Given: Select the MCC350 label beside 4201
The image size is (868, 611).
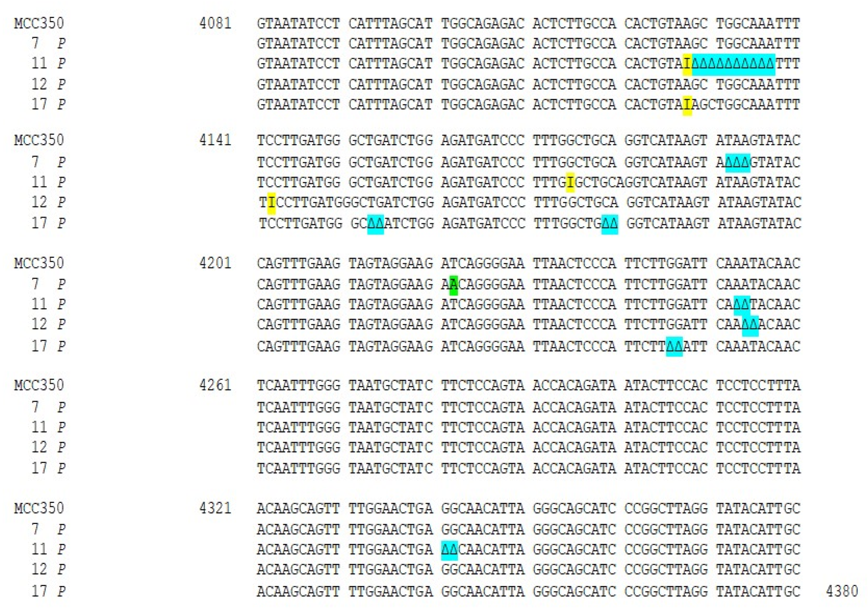Looking at the screenshot, I should pos(39,263).
